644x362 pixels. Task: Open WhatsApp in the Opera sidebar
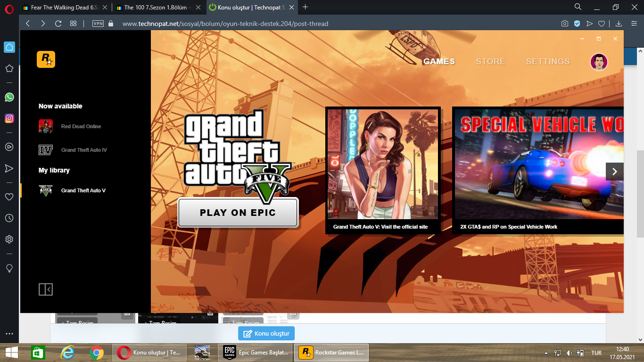(x=9, y=97)
